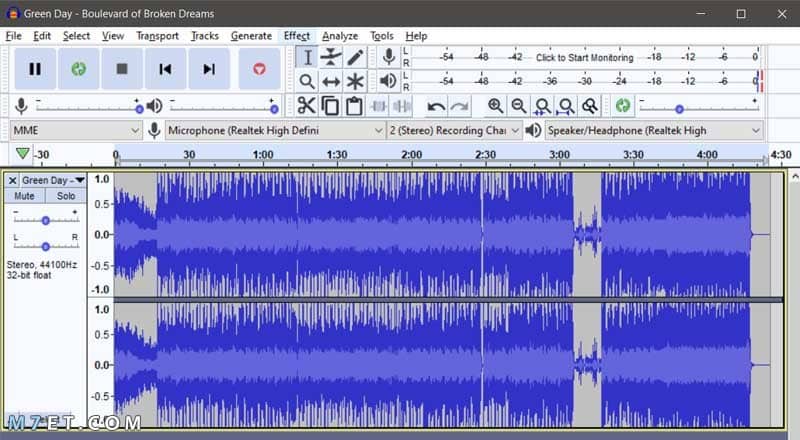Undo the last action
This screenshot has width=800, height=440.
[436, 106]
